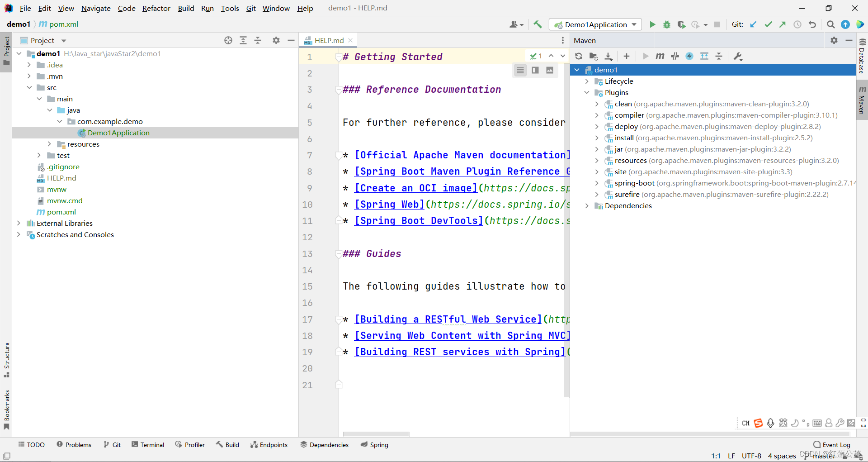Click Download Sources and Documentation icon

(x=609, y=56)
